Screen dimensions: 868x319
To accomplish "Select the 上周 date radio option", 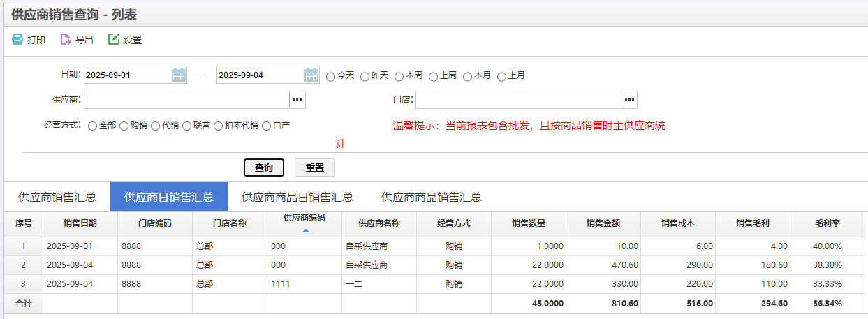I will 433,76.
